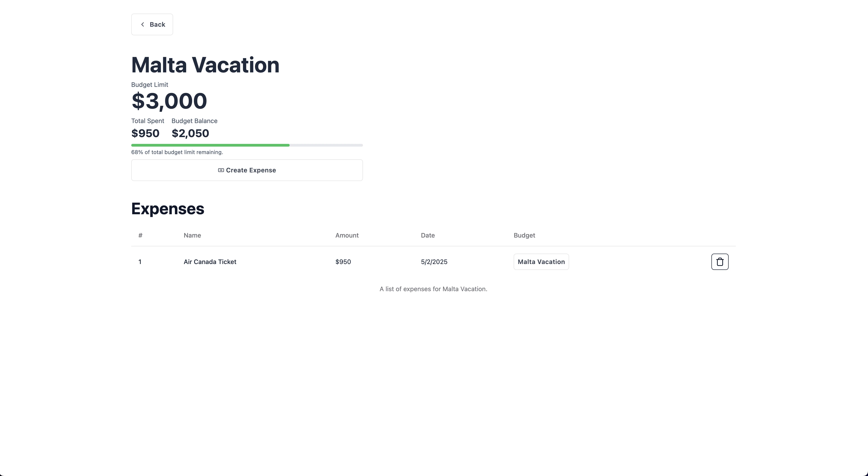Select the $950 amount in the expense row

343,262
